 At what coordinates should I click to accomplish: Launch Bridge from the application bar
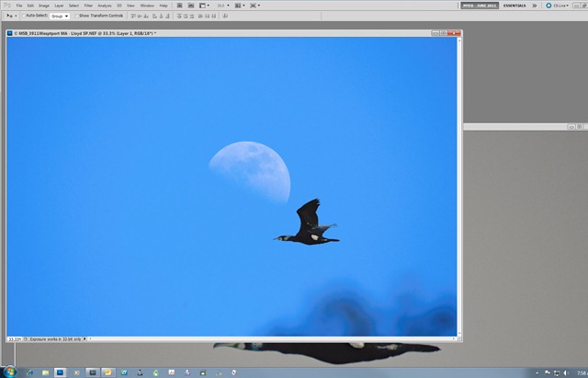point(180,6)
